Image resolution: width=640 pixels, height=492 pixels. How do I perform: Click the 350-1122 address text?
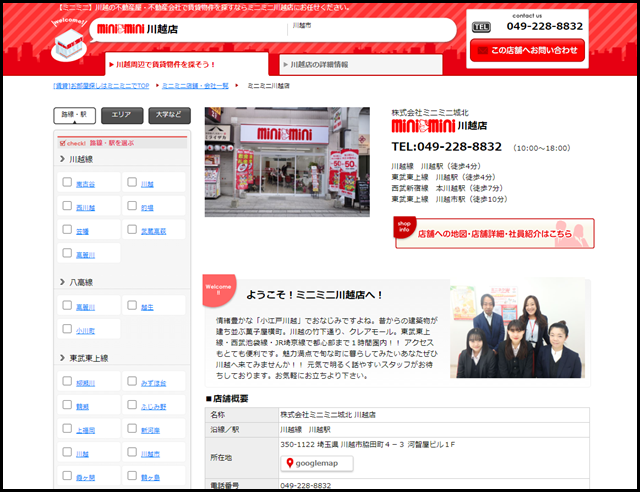367,444
